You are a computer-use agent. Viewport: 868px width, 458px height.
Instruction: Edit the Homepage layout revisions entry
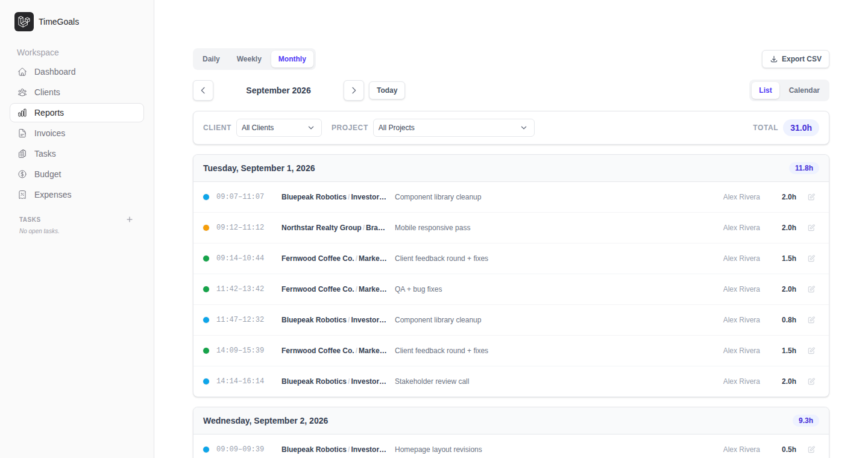811,450
